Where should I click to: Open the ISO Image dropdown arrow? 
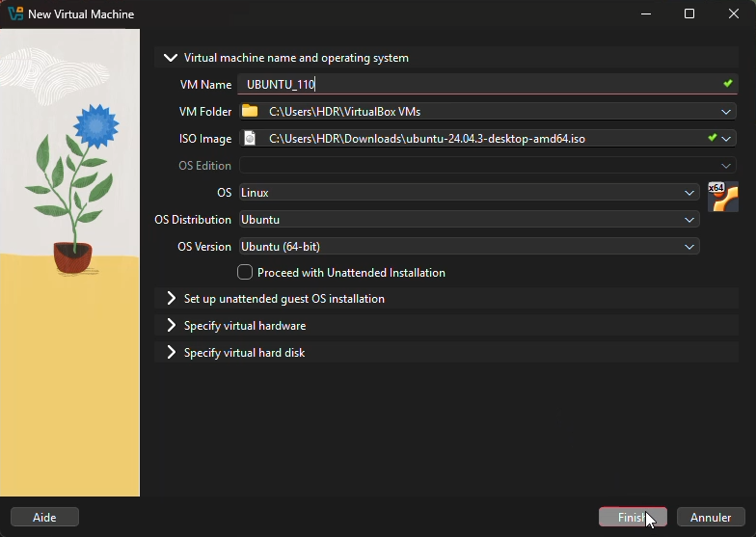[x=726, y=138]
